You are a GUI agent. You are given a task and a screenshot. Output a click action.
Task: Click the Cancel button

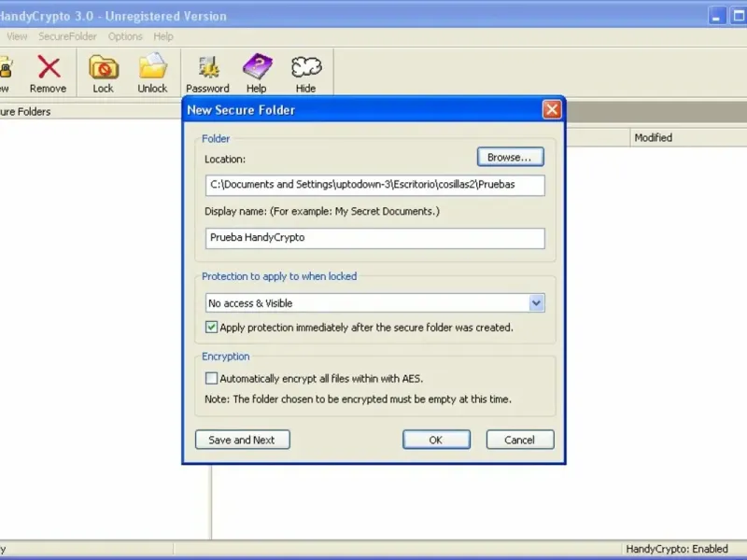click(x=520, y=440)
